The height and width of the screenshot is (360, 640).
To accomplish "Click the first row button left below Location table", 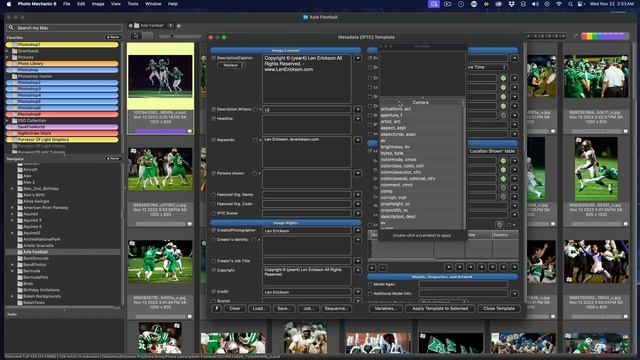I will [x=372, y=268].
